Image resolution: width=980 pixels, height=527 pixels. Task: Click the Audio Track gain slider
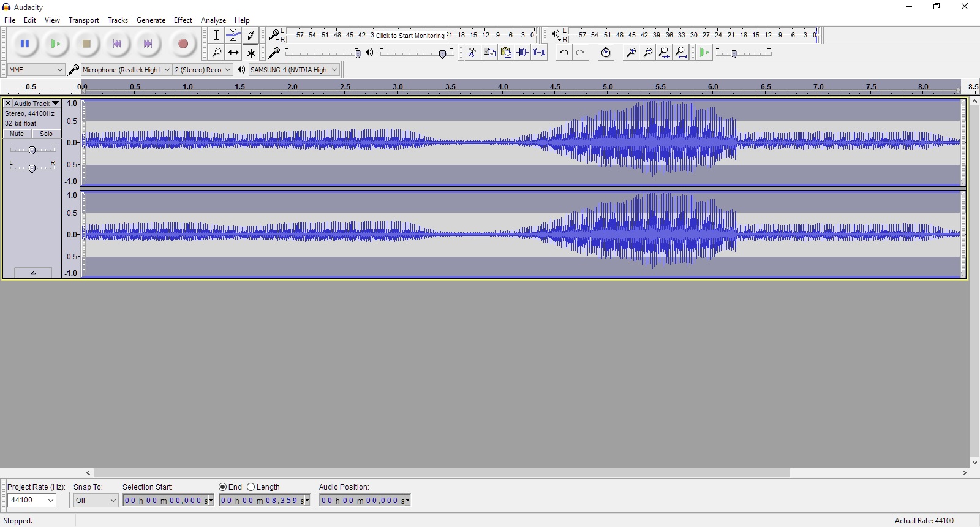pyautogui.click(x=32, y=150)
